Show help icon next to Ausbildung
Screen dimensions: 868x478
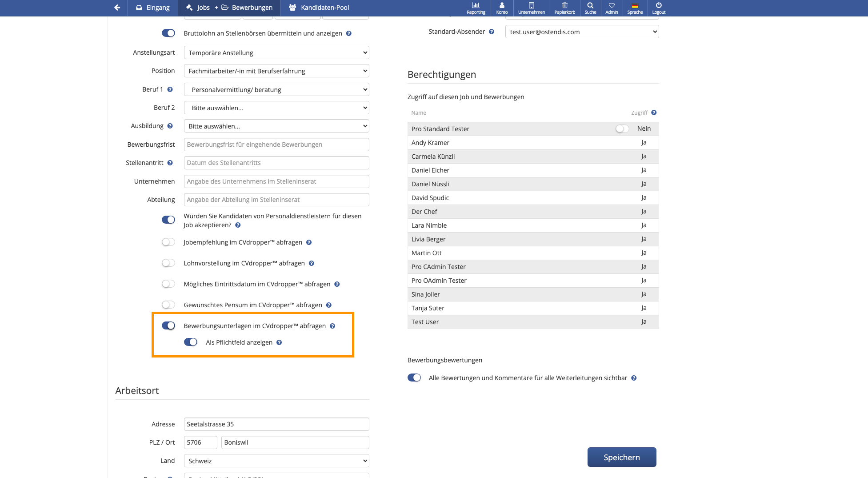tap(170, 126)
